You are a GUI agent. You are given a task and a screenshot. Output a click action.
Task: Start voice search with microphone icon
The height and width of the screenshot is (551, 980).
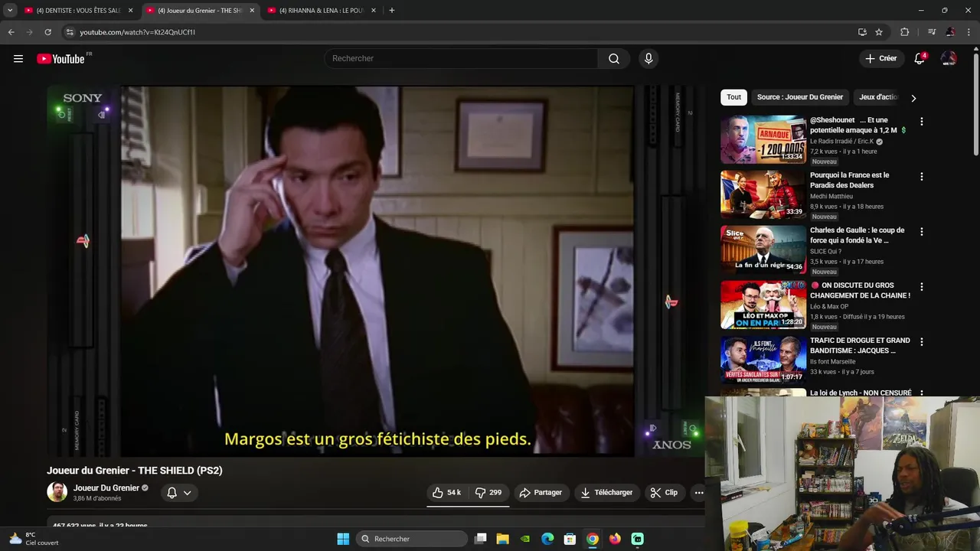(648, 59)
